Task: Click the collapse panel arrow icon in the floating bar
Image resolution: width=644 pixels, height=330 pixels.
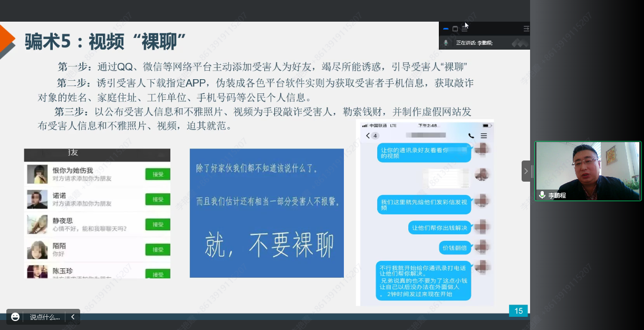Action: [x=526, y=29]
